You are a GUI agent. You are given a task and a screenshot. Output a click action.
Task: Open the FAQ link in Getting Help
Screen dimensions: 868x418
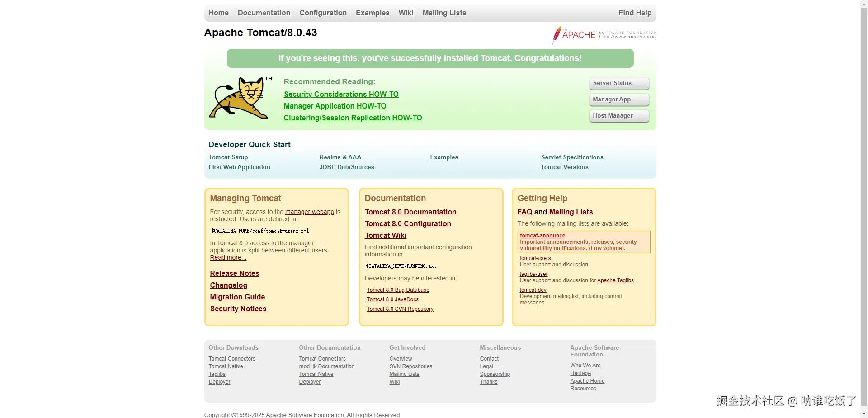pos(525,212)
